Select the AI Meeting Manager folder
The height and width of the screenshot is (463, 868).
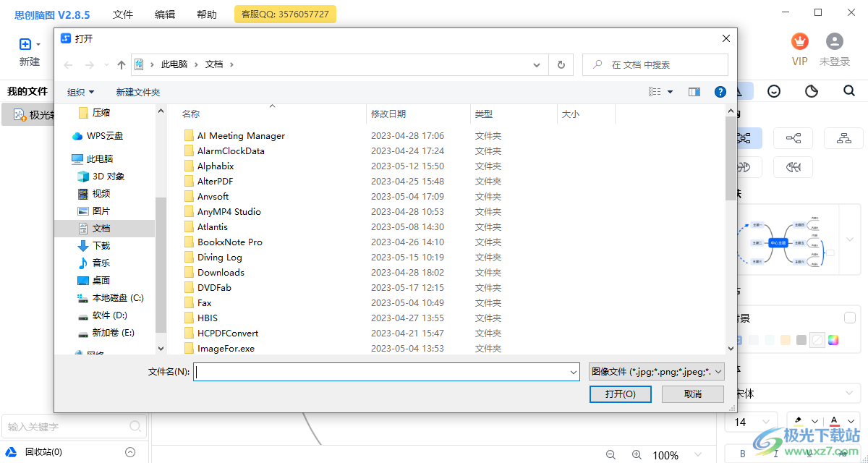click(x=241, y=136)
